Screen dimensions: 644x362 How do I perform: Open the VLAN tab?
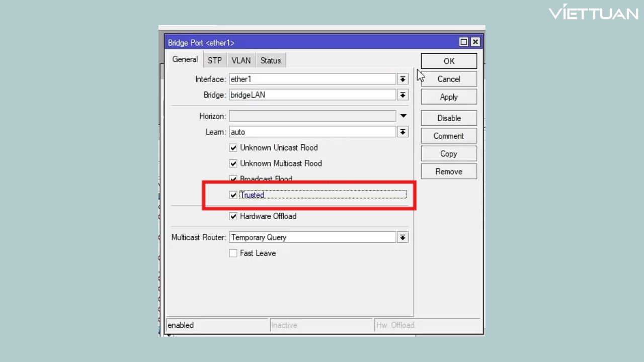click(x=241, y=60)
